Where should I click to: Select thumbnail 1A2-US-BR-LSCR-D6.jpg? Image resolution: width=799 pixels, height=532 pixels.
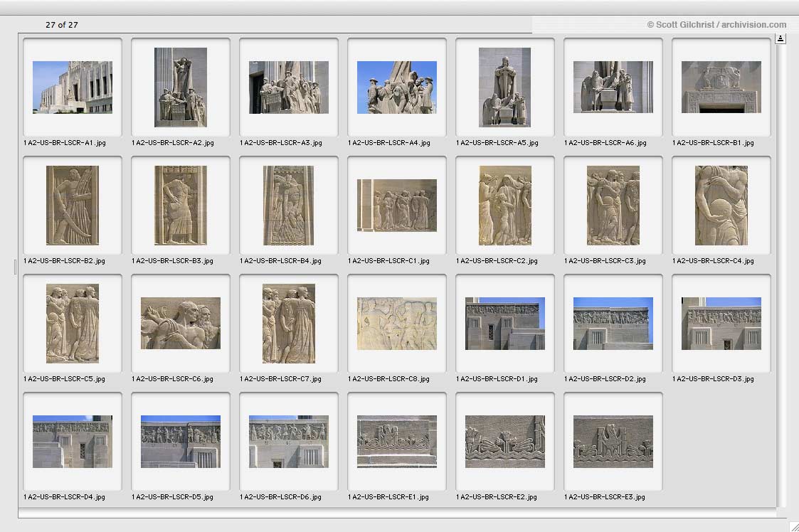(x=288, y=442)
